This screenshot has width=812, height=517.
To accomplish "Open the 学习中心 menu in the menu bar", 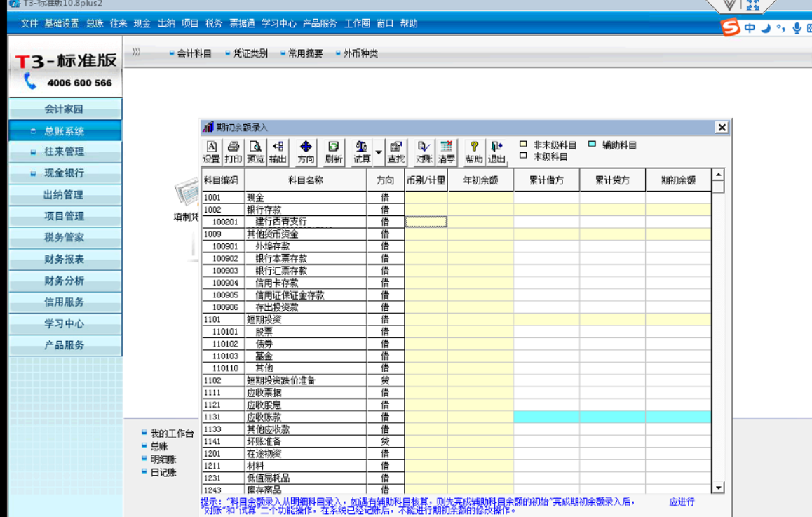I will click(x=279, y=23).
